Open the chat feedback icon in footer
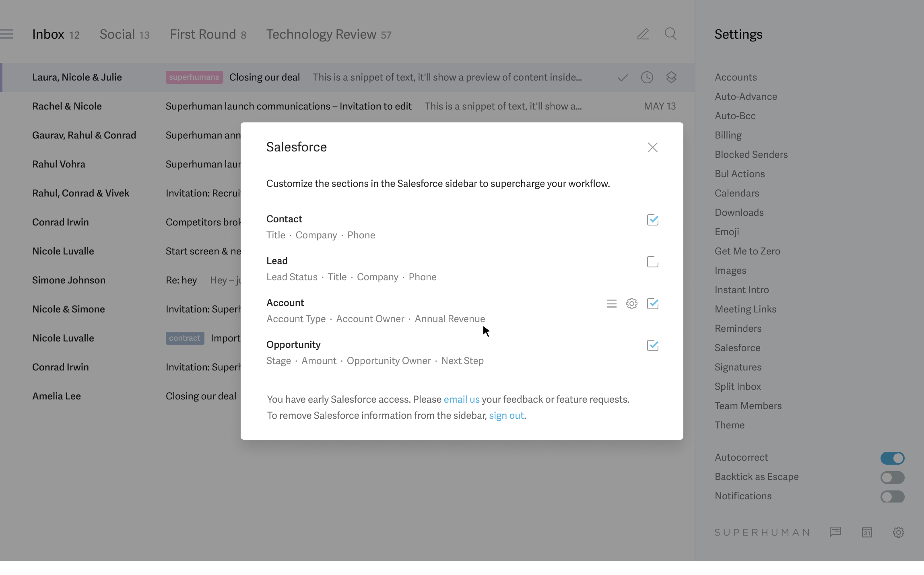 pyautogui.click(x=835, y=532)
